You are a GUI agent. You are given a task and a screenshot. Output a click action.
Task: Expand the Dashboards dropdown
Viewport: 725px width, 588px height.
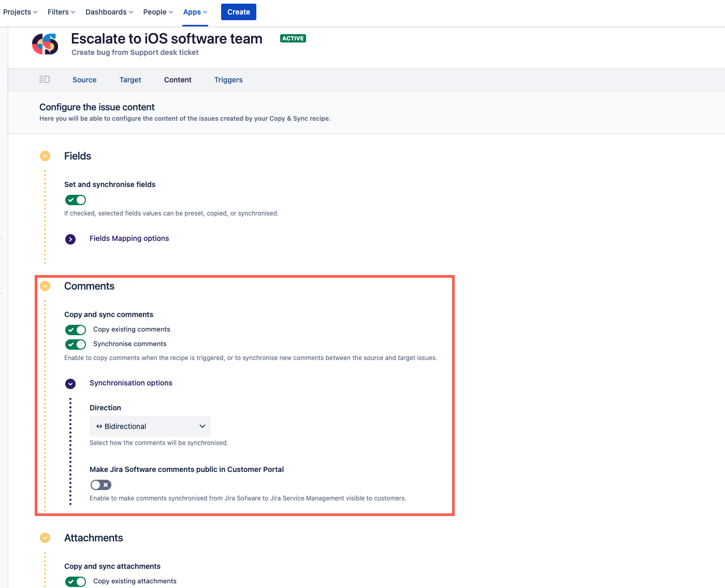pyautogui.click(x=108, y=11)
